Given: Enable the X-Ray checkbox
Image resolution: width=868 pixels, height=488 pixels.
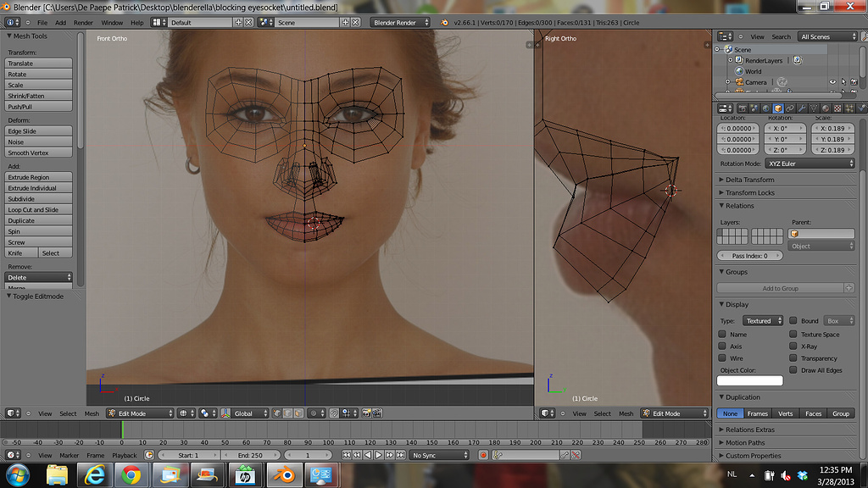Looking at the screenshot, I should click(x=793, y=347).
